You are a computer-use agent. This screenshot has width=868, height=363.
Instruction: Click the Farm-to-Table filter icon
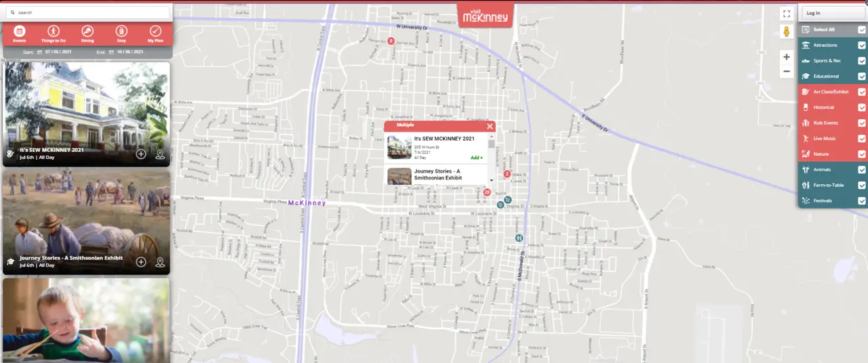(x=806, y=185)
